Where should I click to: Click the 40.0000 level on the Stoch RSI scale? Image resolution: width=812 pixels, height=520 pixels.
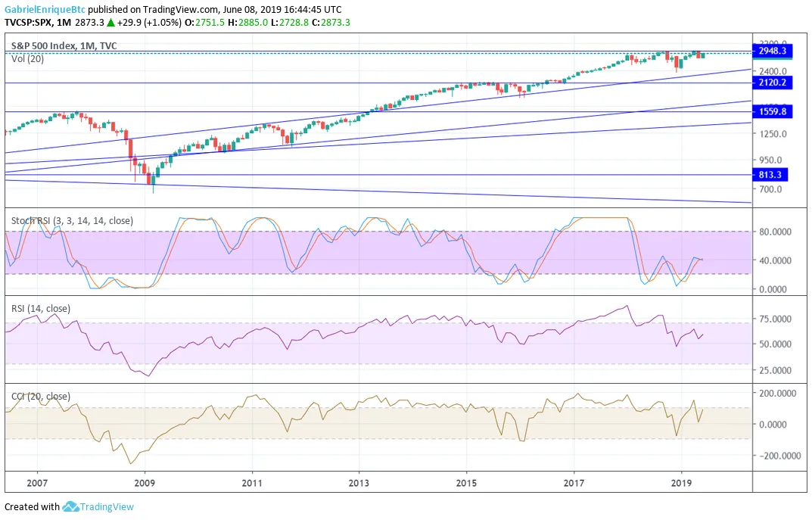click(775, 260)
